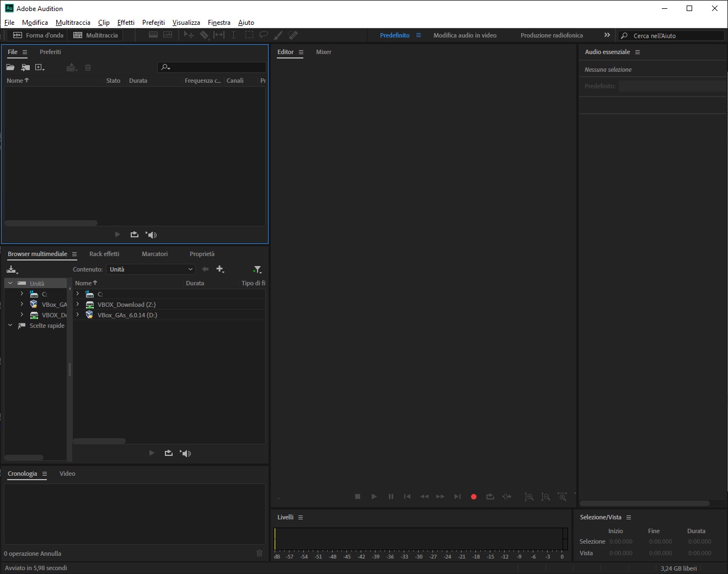Click the horizontal scrollbar in File panel
Screen dimensions: 728x574
tap(51, 223)
